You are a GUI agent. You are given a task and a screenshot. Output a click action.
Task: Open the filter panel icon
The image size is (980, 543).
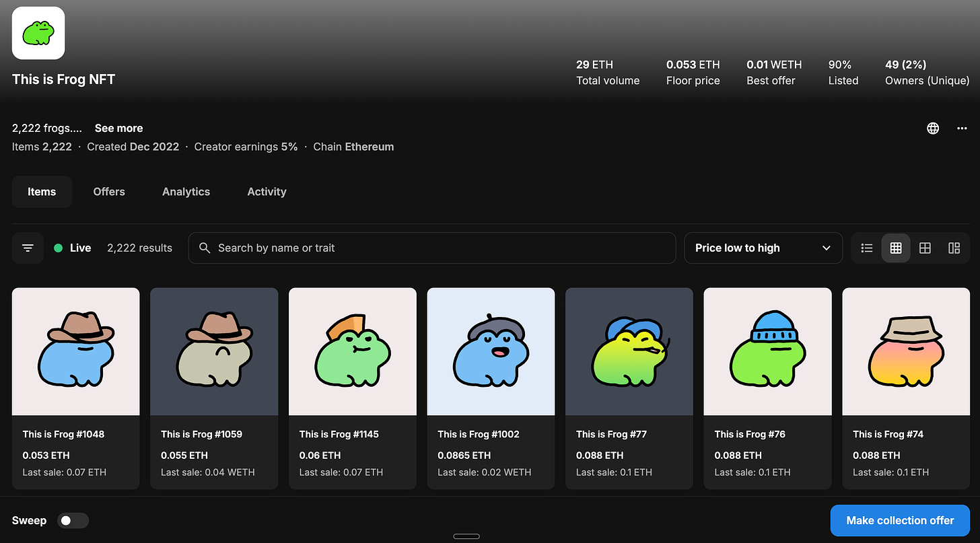click(28, 248)
